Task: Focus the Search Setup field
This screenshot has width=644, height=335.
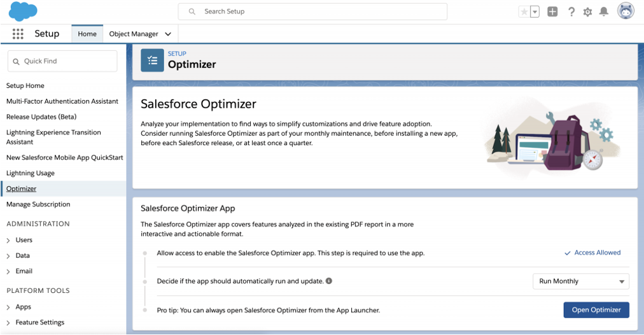Action: pos(312,11)
